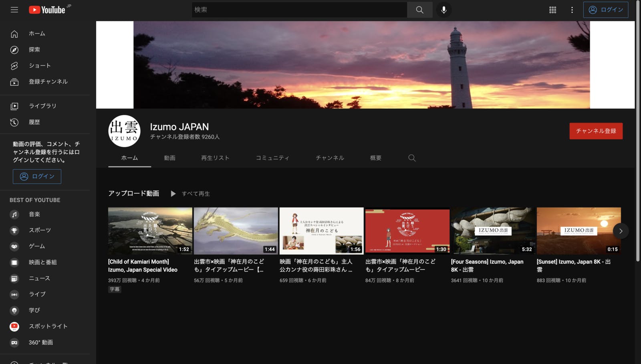Open the hamburger guide menu
The image size is (641, 364).
point(14,10)
